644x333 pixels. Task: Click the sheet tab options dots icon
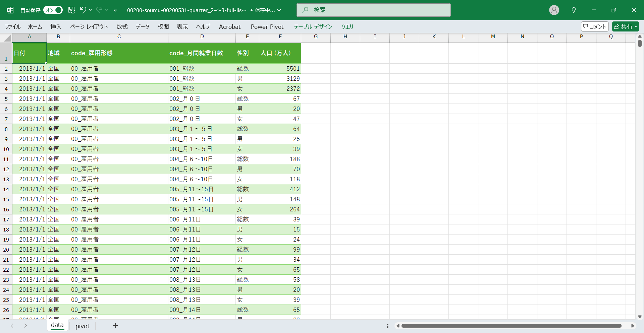pos(388,326)
